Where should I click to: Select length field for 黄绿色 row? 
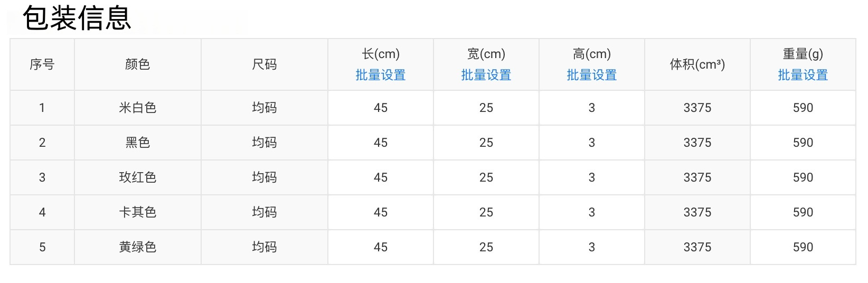[x=381, y=247]
